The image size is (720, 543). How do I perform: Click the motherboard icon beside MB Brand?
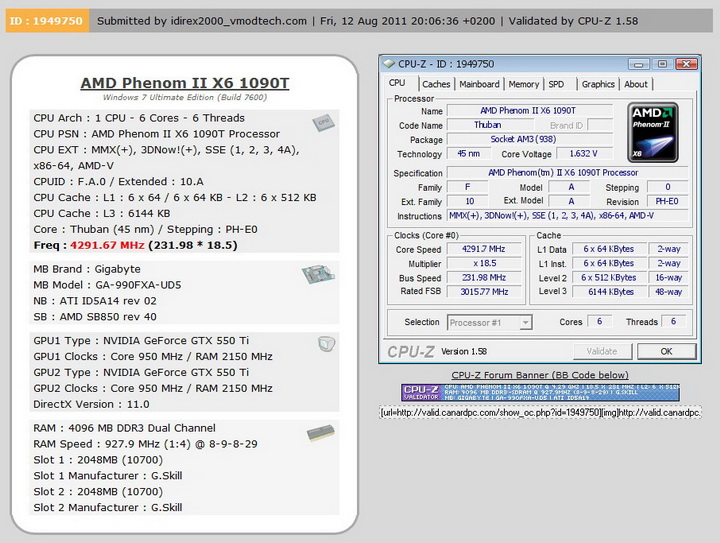[318, 274]
